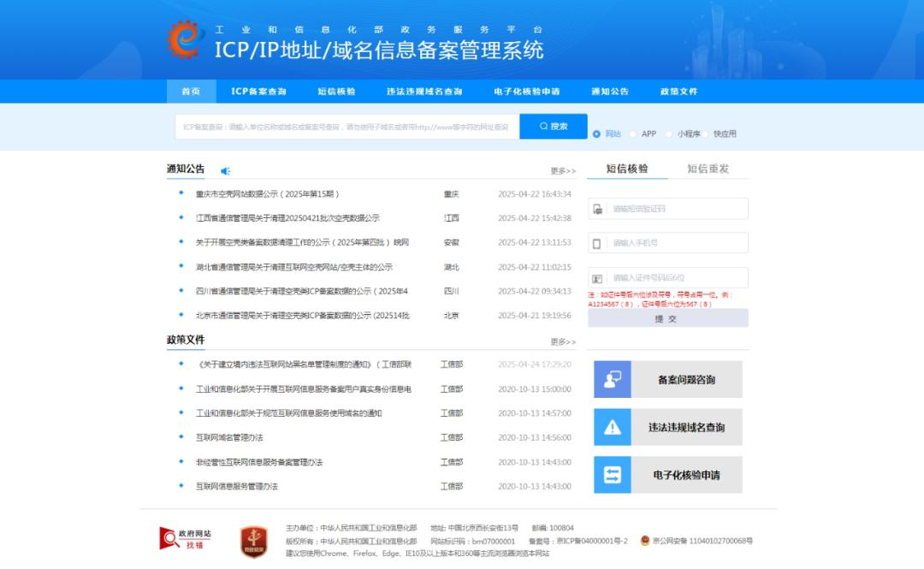Open the ICP备案查询 menu item
Viewport: 924px width, 569px height.
coord(258,92)
